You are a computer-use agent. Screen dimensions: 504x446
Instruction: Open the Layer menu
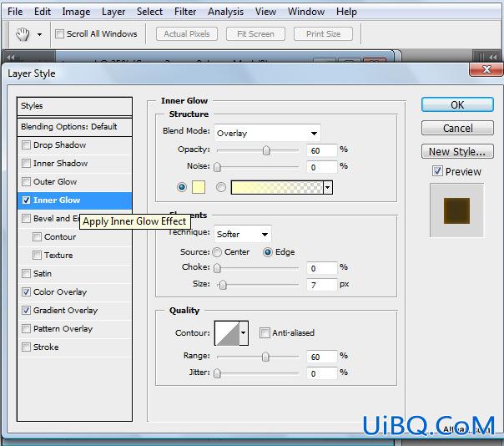pos(113,12)
